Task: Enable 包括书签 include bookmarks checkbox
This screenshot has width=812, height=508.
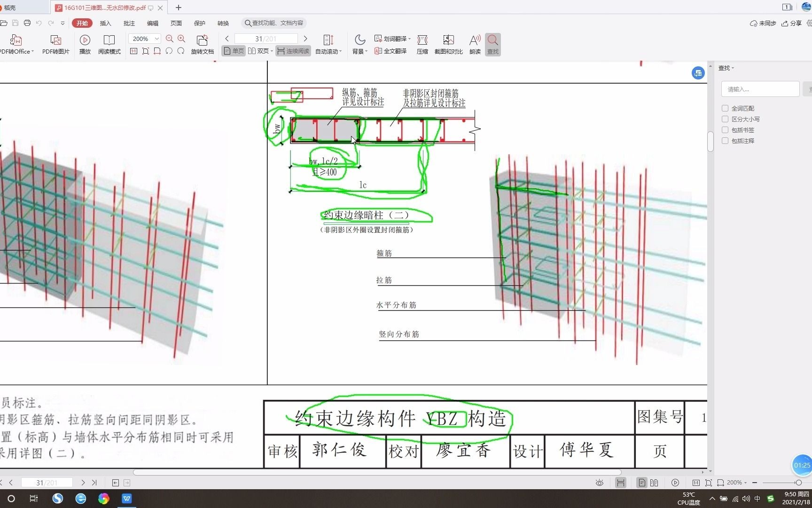Action: [725, 130]
